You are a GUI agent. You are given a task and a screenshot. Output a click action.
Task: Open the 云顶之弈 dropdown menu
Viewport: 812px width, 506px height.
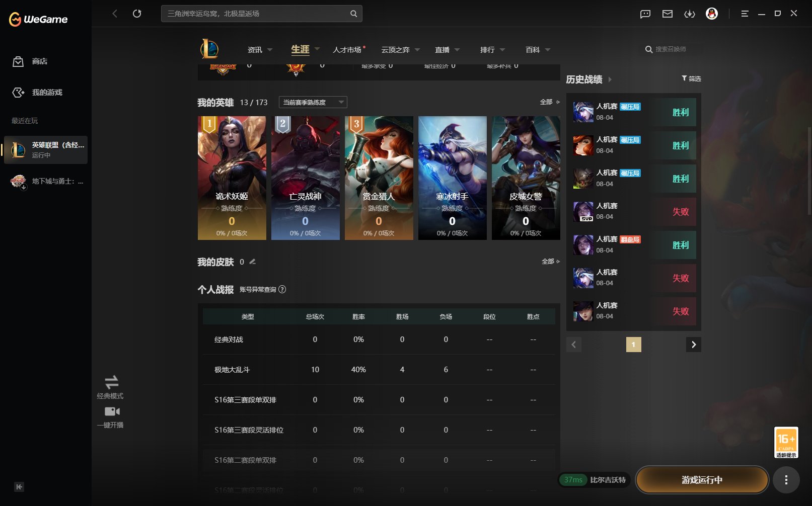401,50
